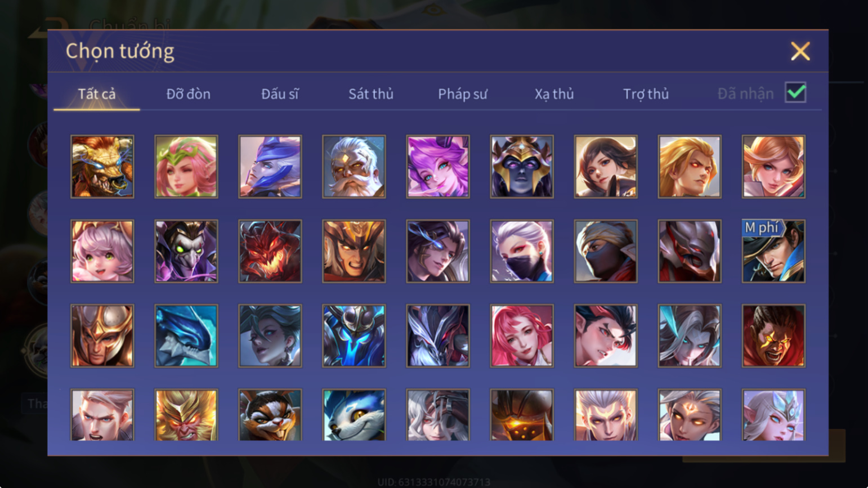
Task: Select the blue armored mech hero
Action: 354,336
